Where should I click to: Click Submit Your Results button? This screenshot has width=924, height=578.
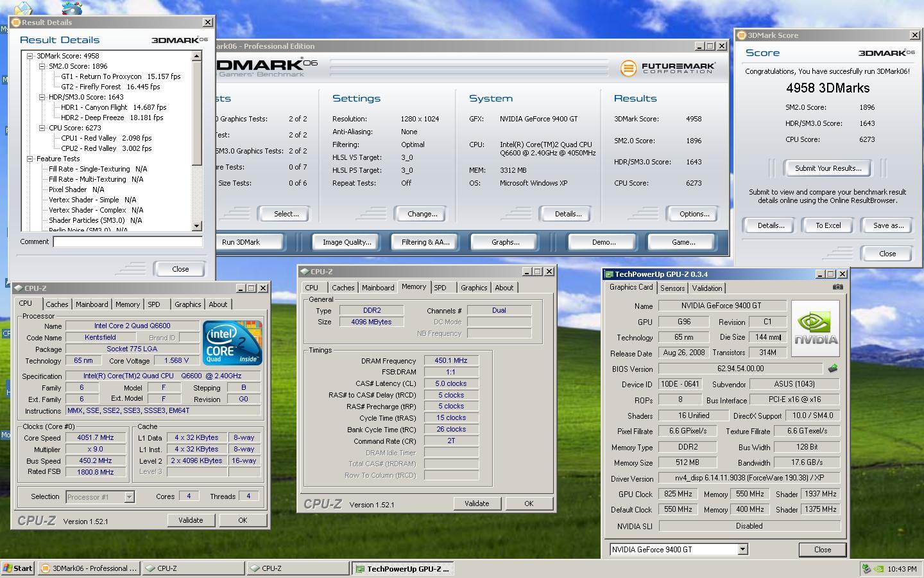(x=828, y=168)
